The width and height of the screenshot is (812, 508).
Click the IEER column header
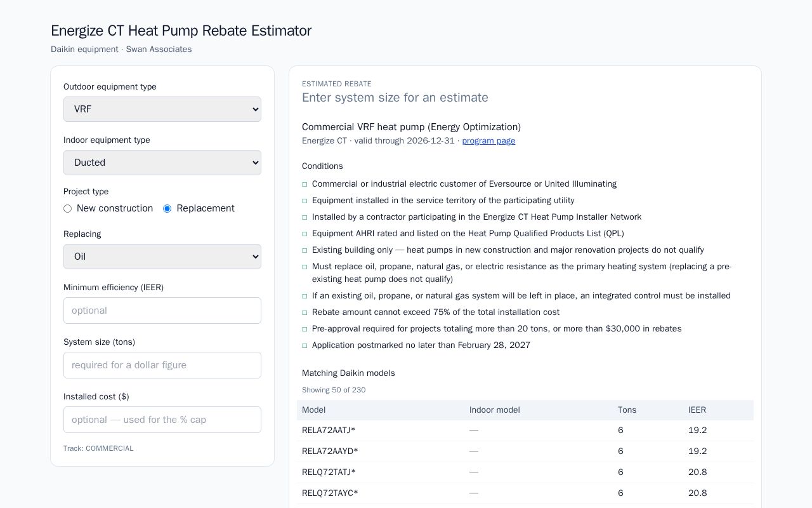[697, 410]
